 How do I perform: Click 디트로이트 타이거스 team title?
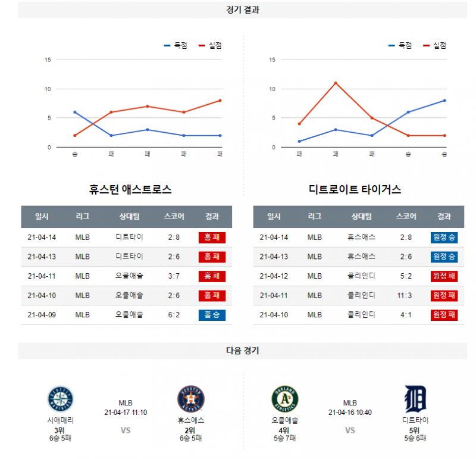click(355, 190)
